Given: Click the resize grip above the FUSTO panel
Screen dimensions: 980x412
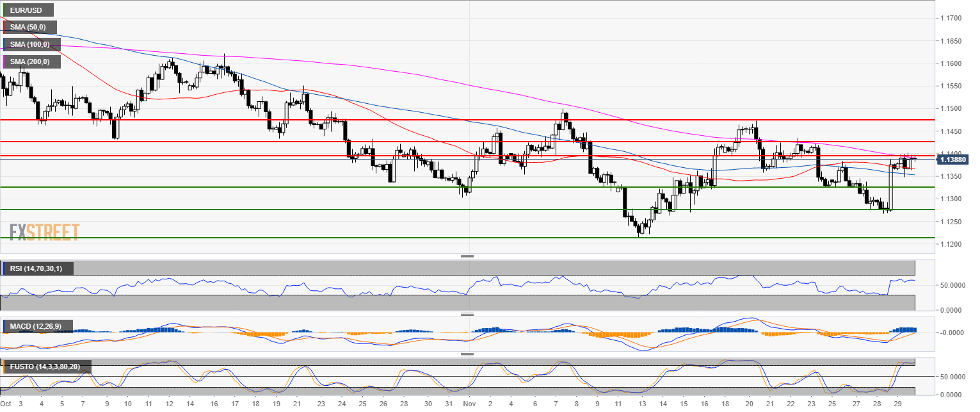Looking at the screenshot, I should [x=467, y=354].
